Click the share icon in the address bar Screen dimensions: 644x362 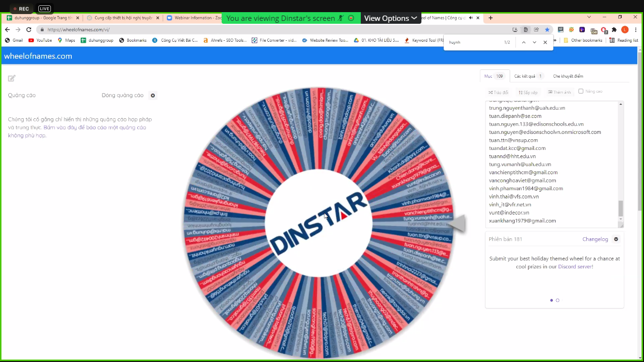coord(536,29)
